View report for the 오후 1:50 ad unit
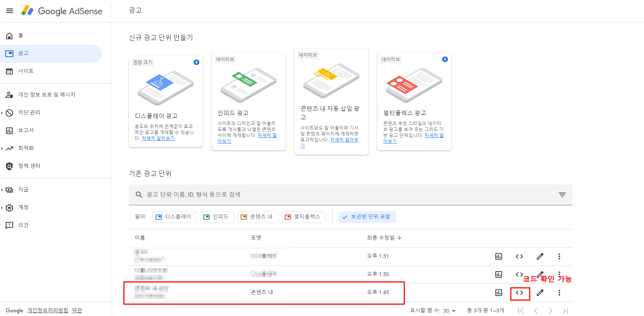The image size is (644, 316). 499,275
